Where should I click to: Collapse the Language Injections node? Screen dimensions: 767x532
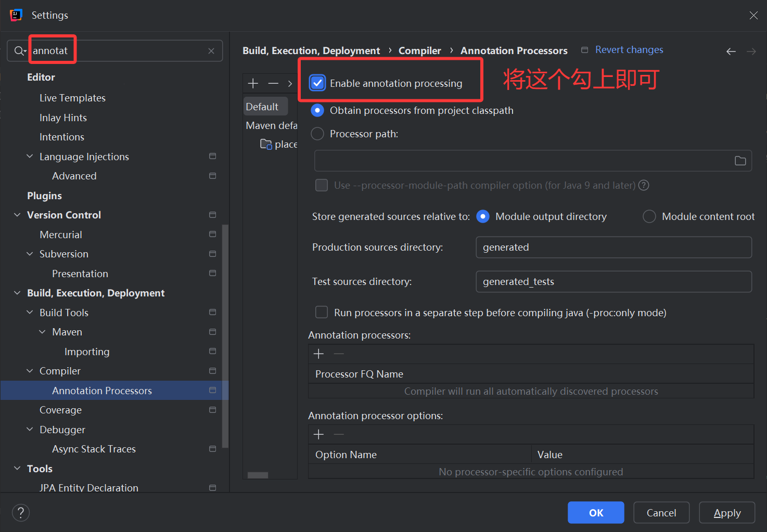click(x=30, y=157)
